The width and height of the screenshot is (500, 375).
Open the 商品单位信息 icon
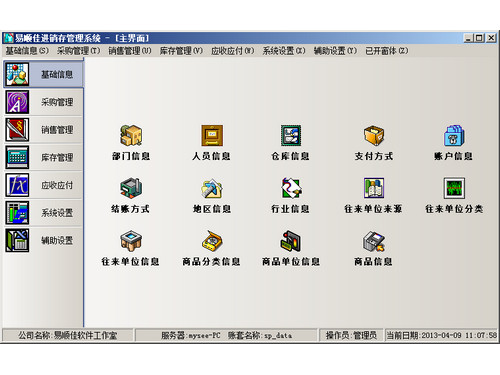[291, 241]
